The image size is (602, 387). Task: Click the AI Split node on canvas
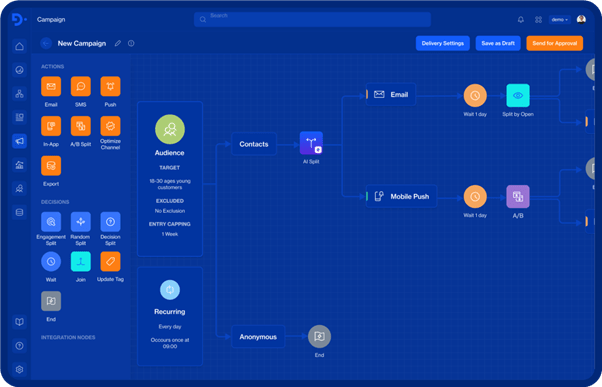pyautogui.click(x=311, y=143)
